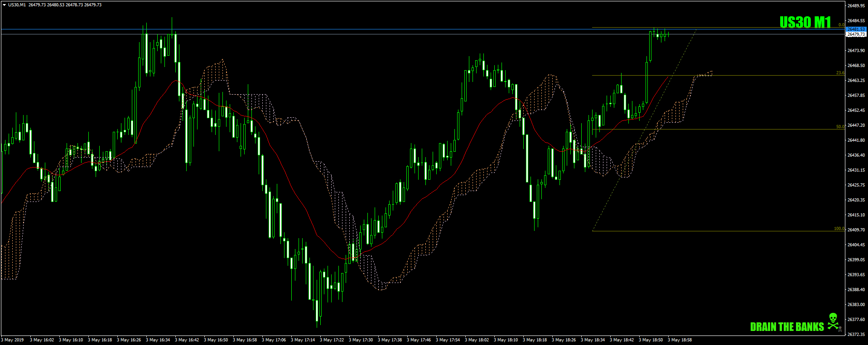Click the 26489.95 price scale value
The height and width of the screenshot is (345, 868).
click(x=856, y=6)
